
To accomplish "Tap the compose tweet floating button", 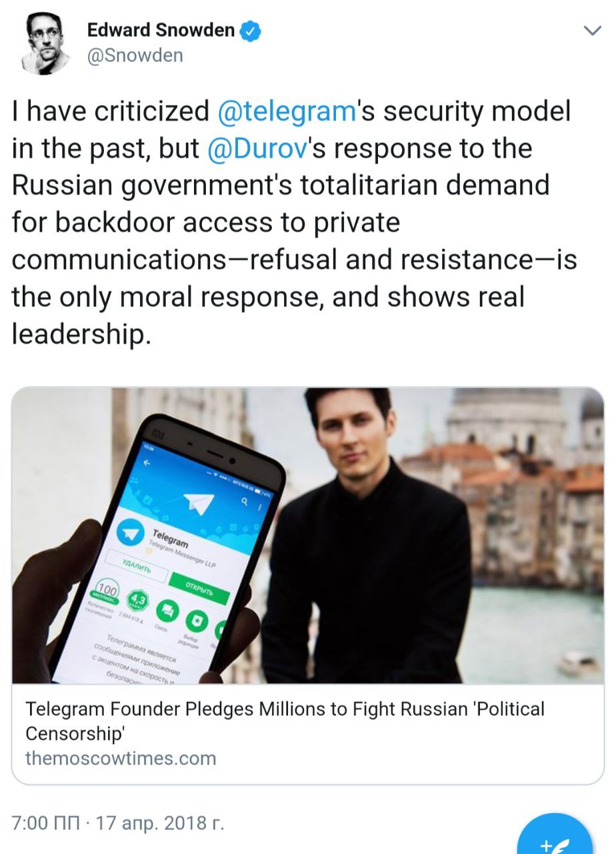I will pos(555,837).
